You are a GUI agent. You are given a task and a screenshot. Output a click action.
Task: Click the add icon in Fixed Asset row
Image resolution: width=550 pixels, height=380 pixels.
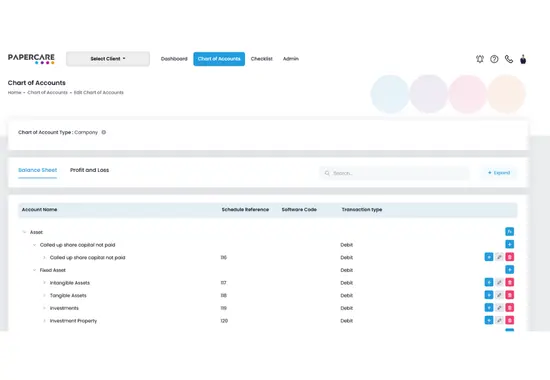[510, 269]
